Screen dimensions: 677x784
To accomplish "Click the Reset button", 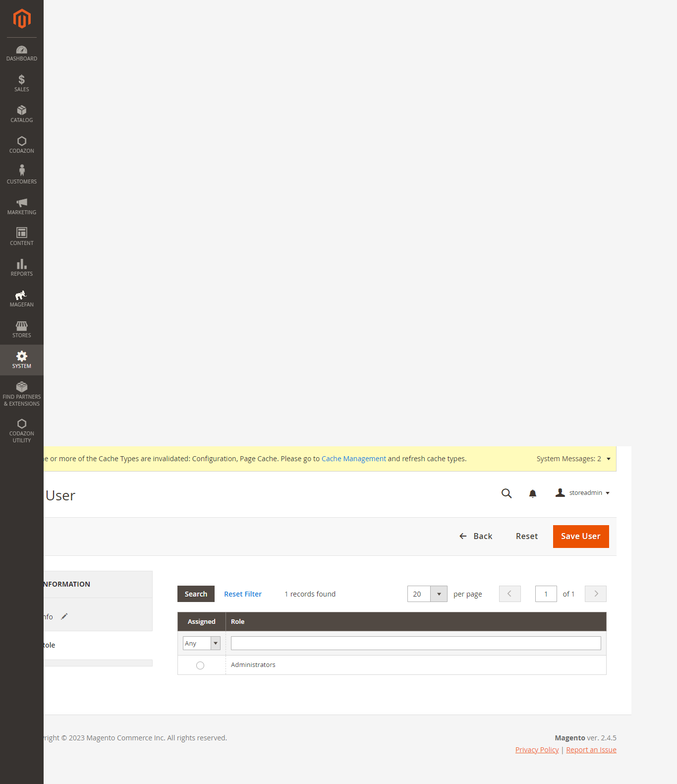I will (x=527, y=536).
